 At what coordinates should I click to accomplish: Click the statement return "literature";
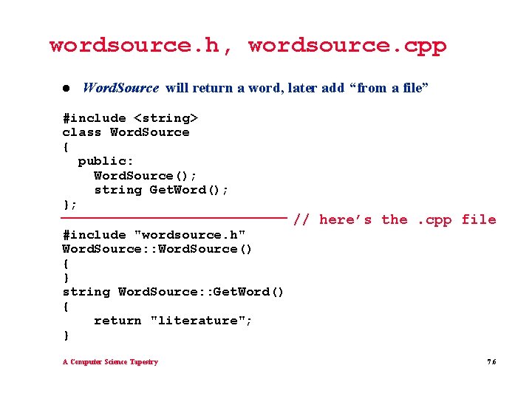point(173,320)
